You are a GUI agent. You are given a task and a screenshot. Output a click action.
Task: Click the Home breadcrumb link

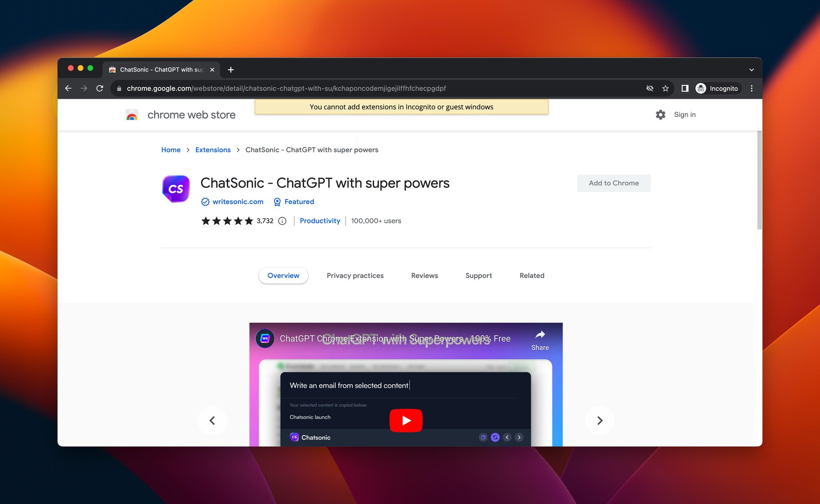(x=171, y=150)
